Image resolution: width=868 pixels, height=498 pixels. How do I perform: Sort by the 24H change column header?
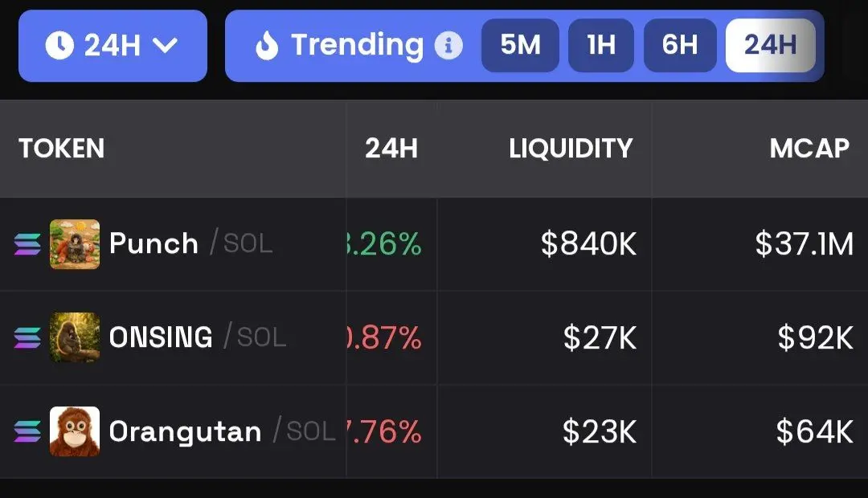tap(391, 149)
